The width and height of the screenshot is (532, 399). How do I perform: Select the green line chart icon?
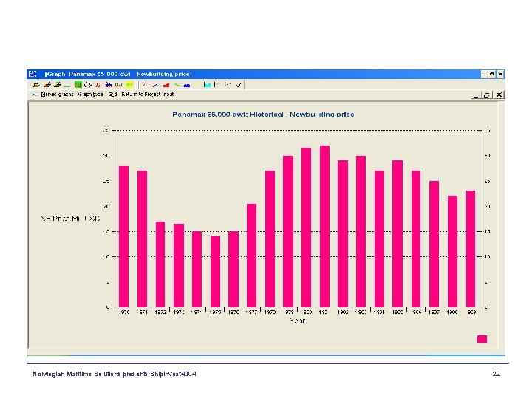point(177,85)
